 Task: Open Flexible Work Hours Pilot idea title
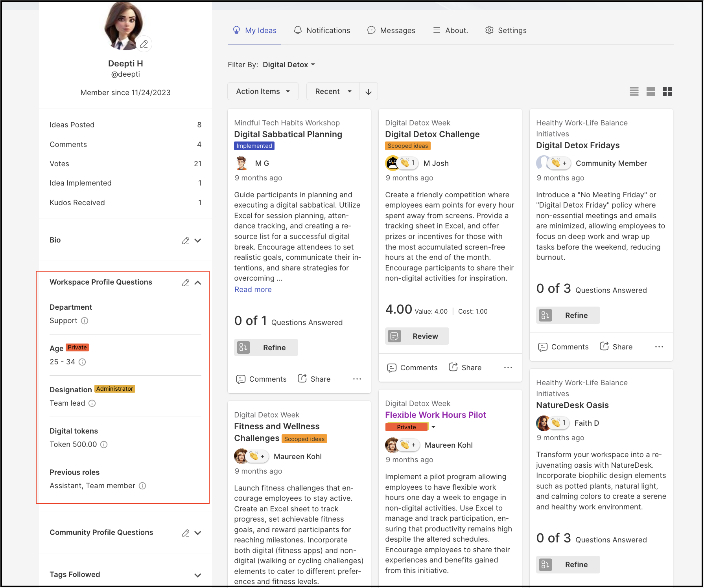coord(435,415)
